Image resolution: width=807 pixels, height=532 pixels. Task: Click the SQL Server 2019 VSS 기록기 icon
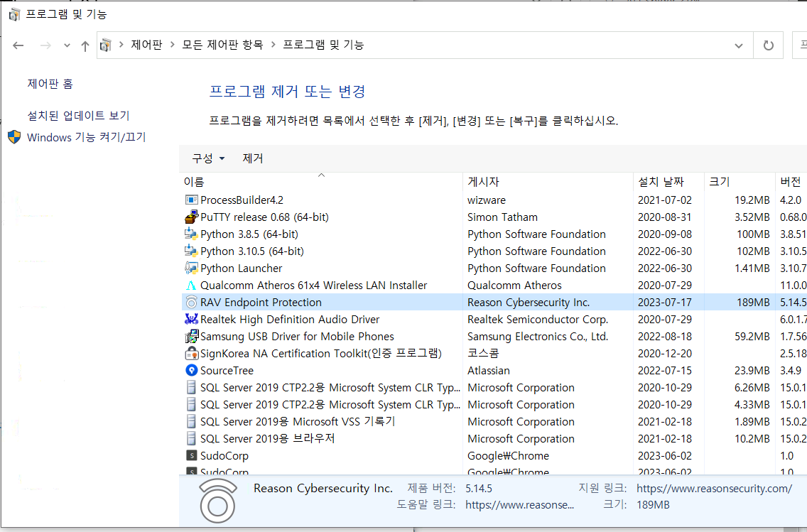pos(192,421)
